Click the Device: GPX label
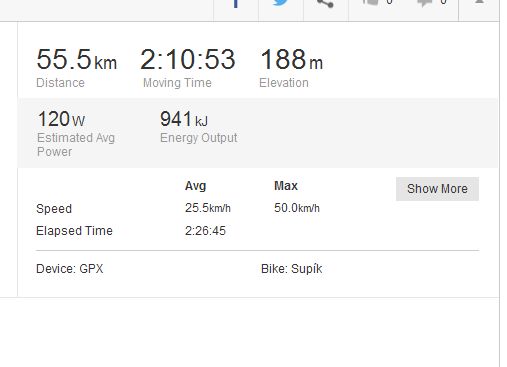This screenshot has height=367, width=507. coord(70,269)
